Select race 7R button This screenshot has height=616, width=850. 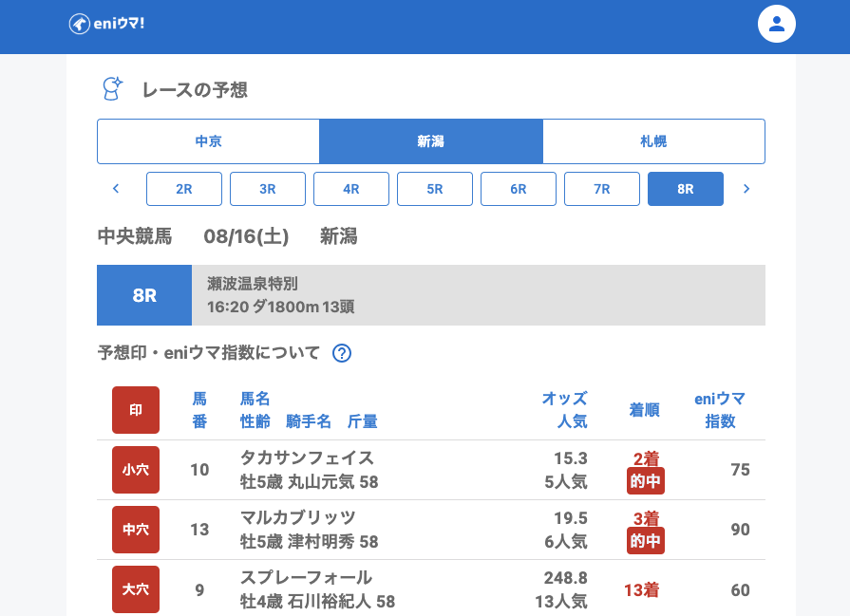pos(602,189)
